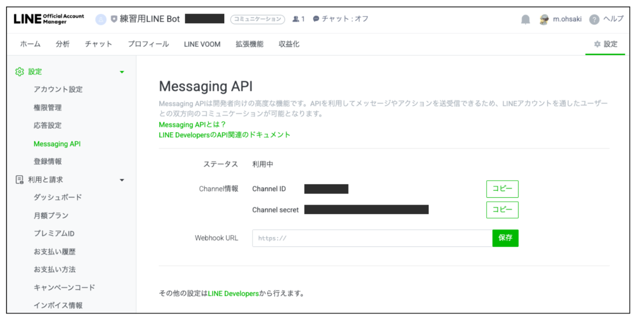Open プレミアムID in the sidebar
The image size is (644, 323).
[54, 233]
